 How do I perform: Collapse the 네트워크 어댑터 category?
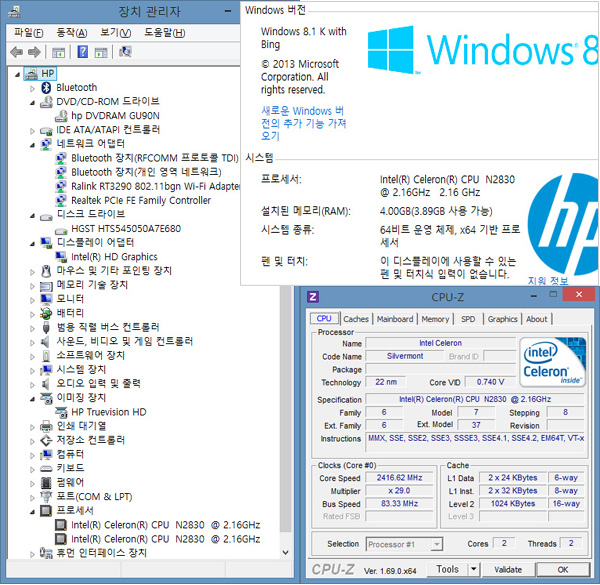click(33, 145)
